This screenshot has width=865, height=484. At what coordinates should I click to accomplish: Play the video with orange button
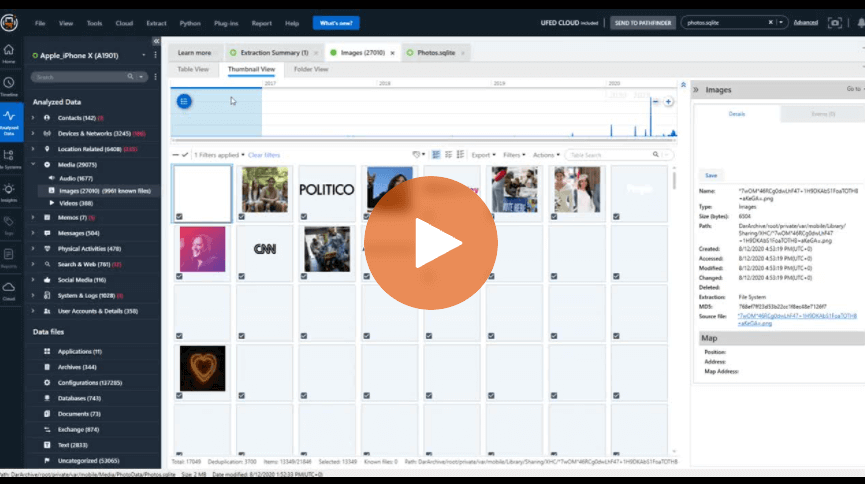point(430,243)
